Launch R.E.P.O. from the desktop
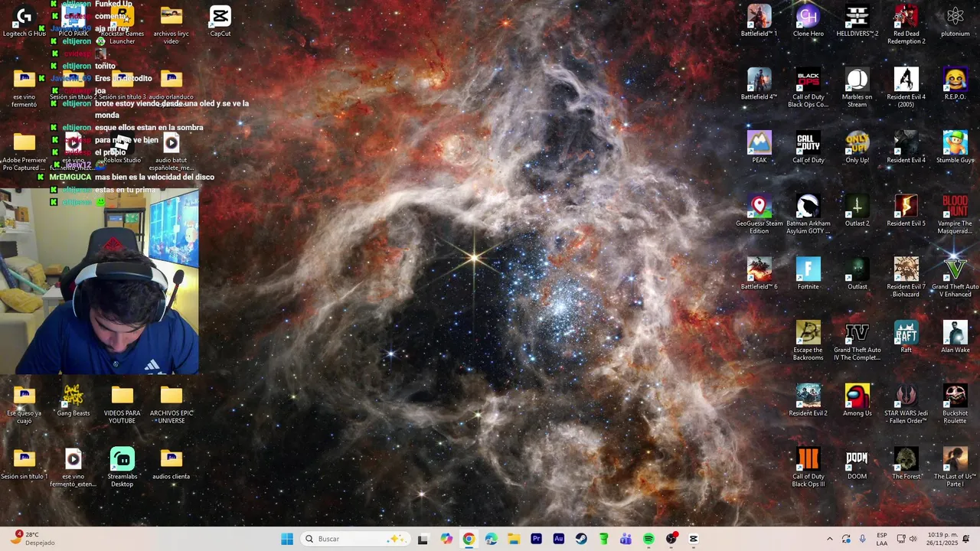Viewport: 980px width, 551px height. pos(955,84)
